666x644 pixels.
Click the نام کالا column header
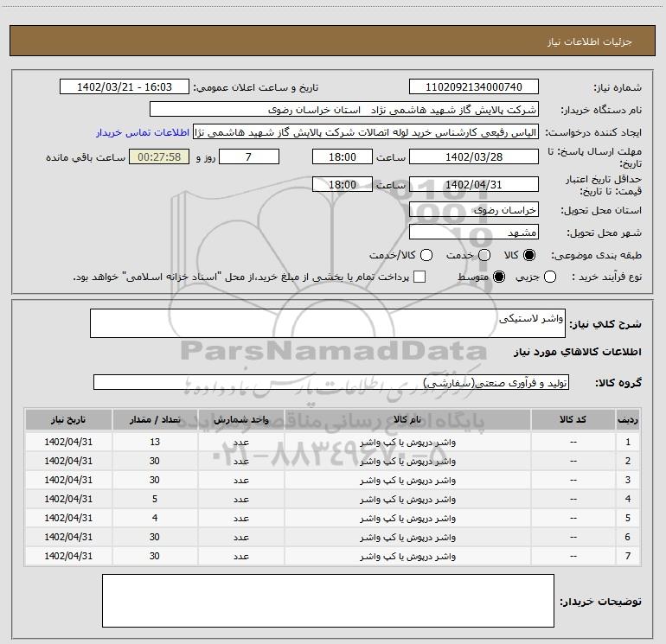point(407,419)
